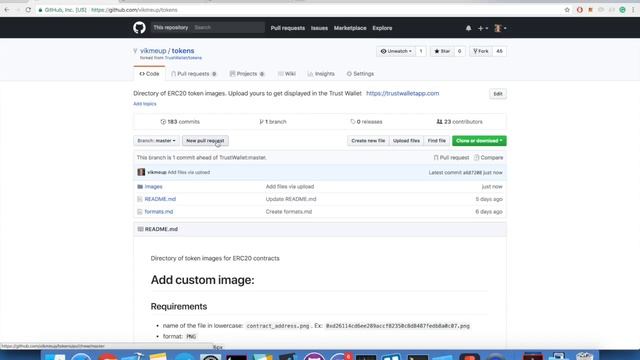Click Find file button
Image resolution: width=640 pixels, height=360 pixels.
tap(436, 141)
